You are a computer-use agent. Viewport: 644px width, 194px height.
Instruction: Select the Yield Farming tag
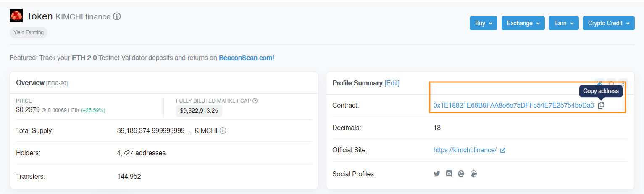(29, 32)
